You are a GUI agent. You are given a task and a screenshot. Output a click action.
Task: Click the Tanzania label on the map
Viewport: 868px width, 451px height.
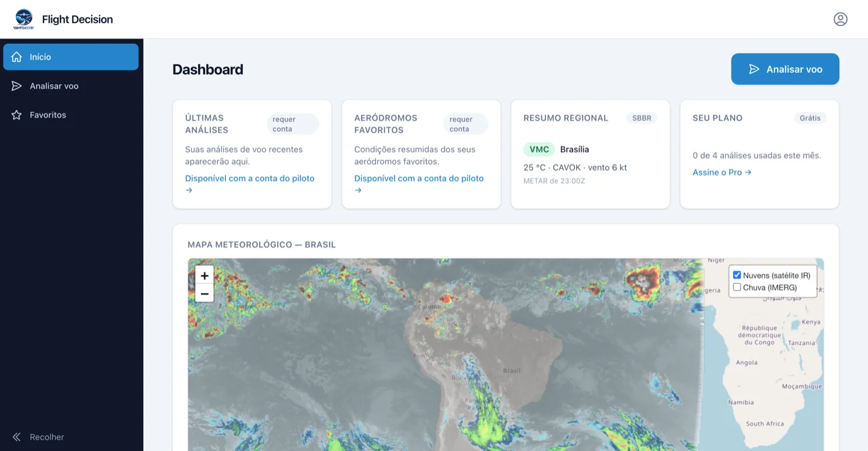(801, 343)
